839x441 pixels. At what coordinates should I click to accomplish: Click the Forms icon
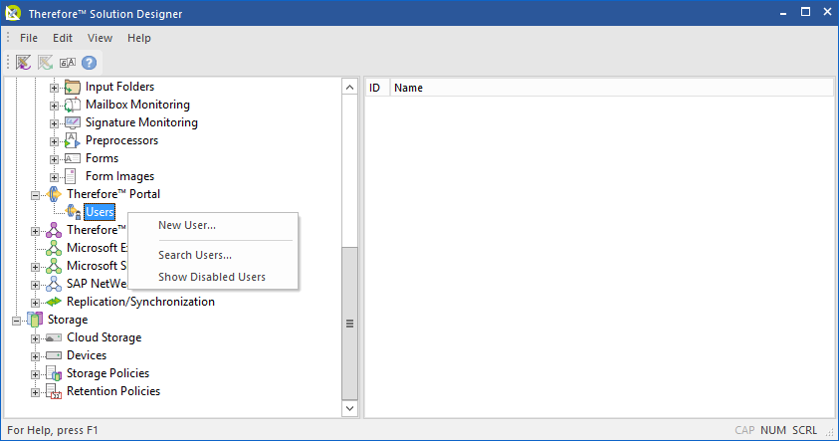72,158
